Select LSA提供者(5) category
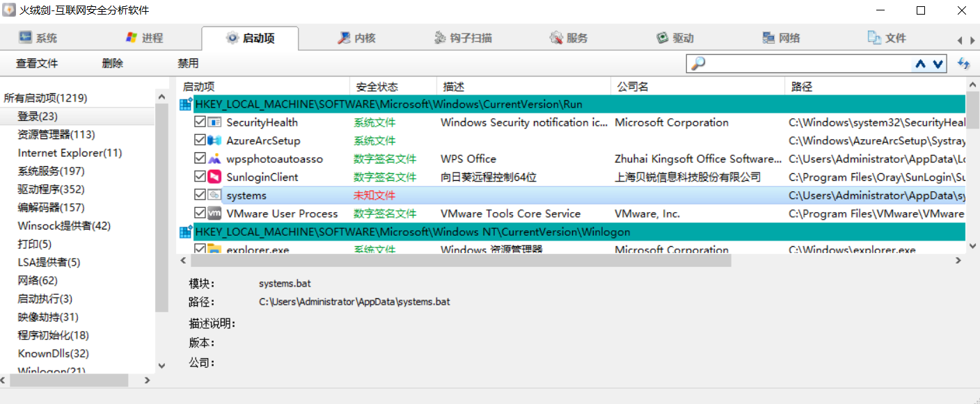980x404 pixels. coord(49,262)
